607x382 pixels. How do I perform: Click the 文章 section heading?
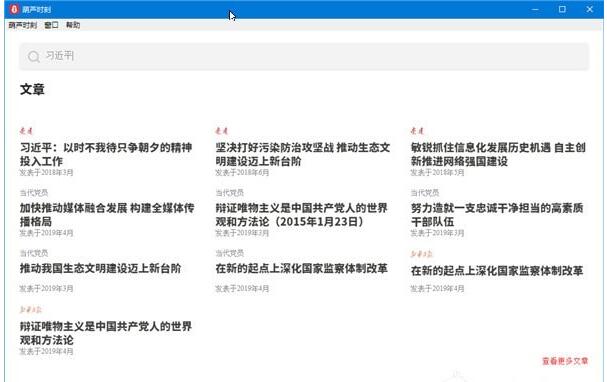(x=32, y=89)
